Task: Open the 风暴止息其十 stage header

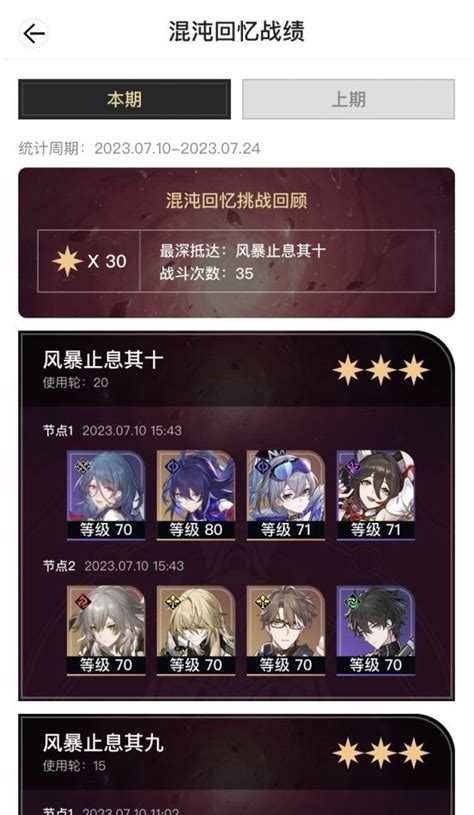Action: click(x=236, y=370)
